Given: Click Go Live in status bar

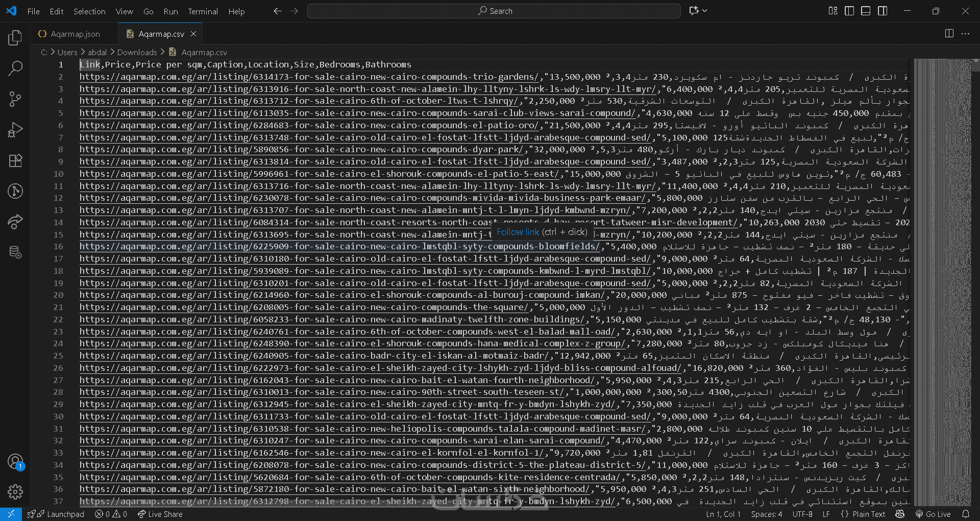Looking at the screenshot, I should pyautogui.click(x=933, y=514).
